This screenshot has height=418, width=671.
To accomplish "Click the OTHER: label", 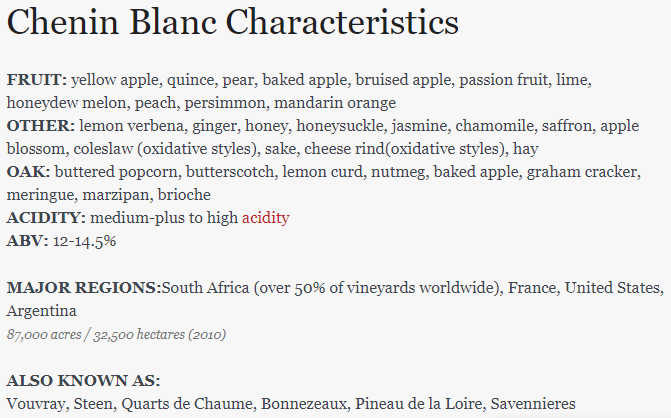I will tap(40, 126).
